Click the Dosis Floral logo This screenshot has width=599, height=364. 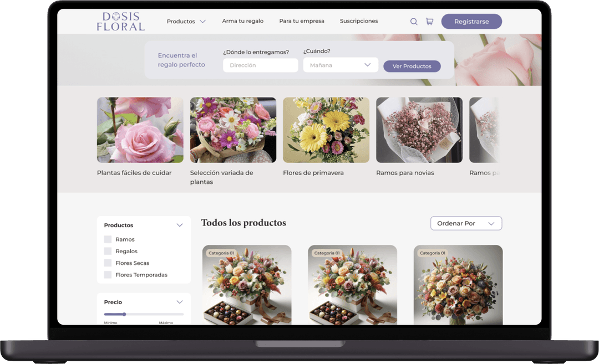pyautogui.click(x=120, y=20)
